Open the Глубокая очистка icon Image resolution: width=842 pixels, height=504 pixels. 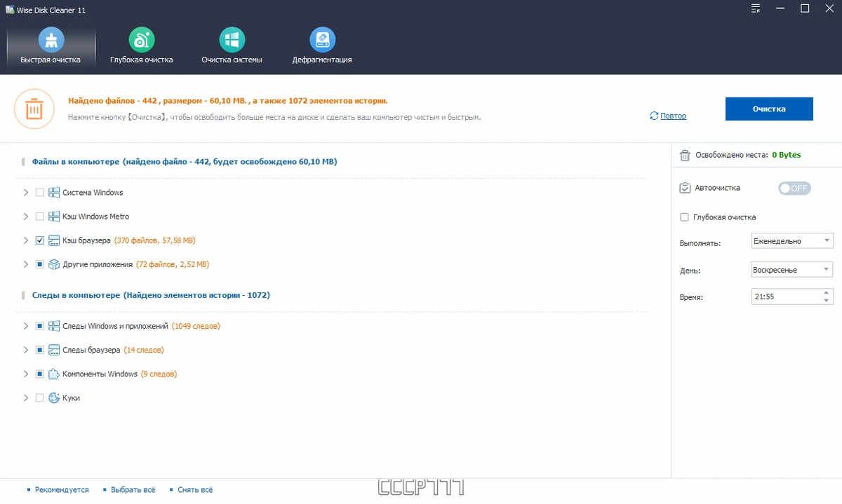(x=142, y=39)
